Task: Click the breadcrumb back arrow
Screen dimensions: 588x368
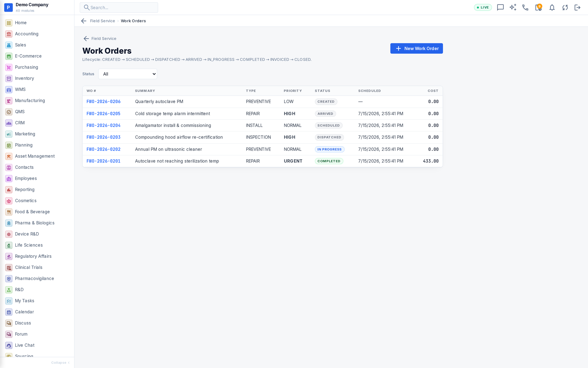Action: (84, 21)
